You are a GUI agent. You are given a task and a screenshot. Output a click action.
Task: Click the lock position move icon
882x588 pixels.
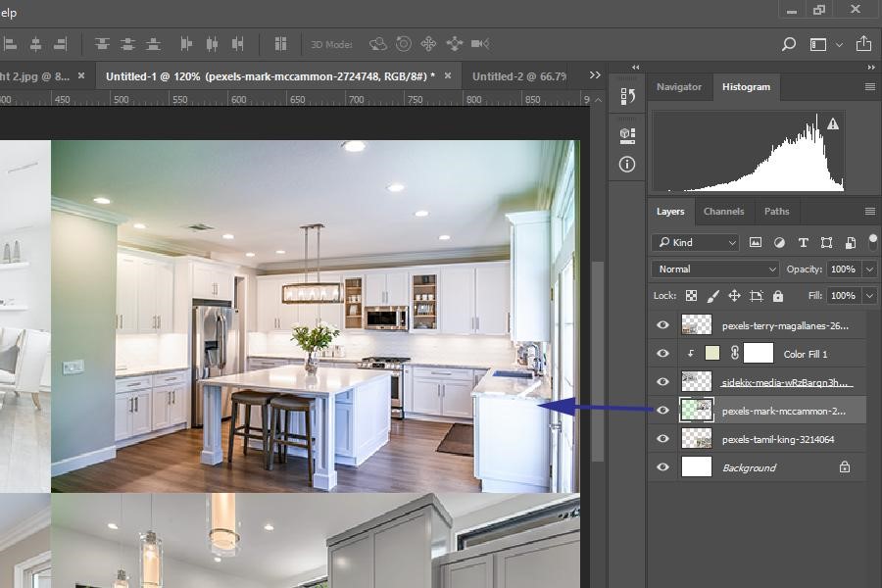734,295
